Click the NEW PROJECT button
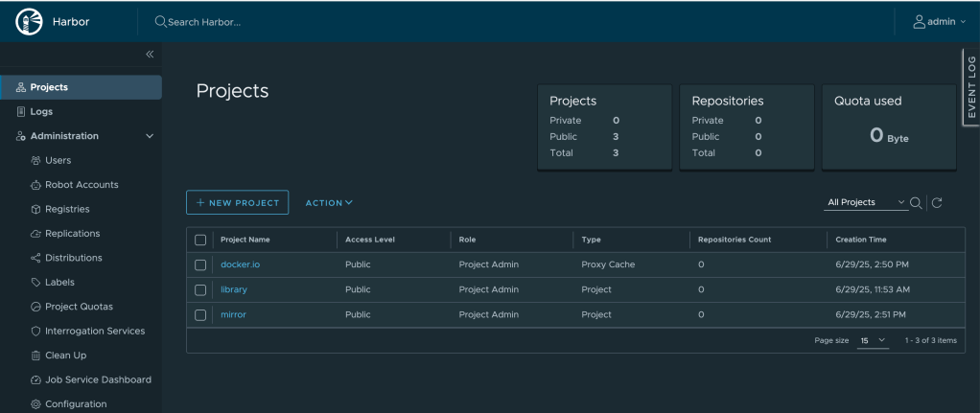Screen dimensions: 980x413 tap(237, 203)
